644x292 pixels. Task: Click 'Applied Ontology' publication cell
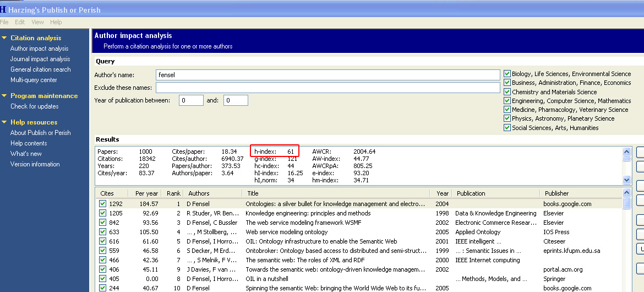pyautogui.click(x=478, y=232)
